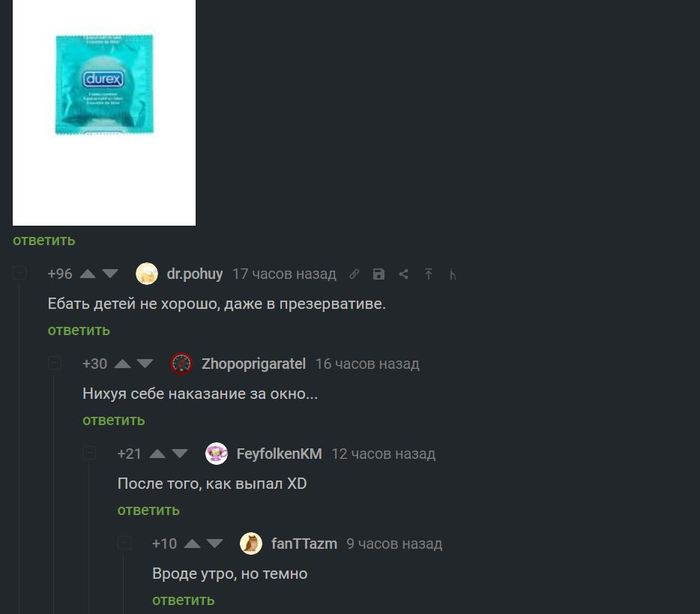Click FeyfolkenKM's 12 hours ago timestamp
The image size is (700, 614).
coord(383,454)
